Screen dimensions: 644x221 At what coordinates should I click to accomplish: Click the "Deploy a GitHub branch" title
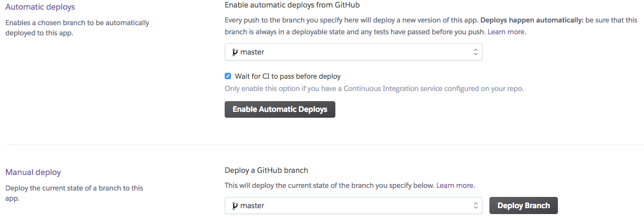click(x=266, y=170)
